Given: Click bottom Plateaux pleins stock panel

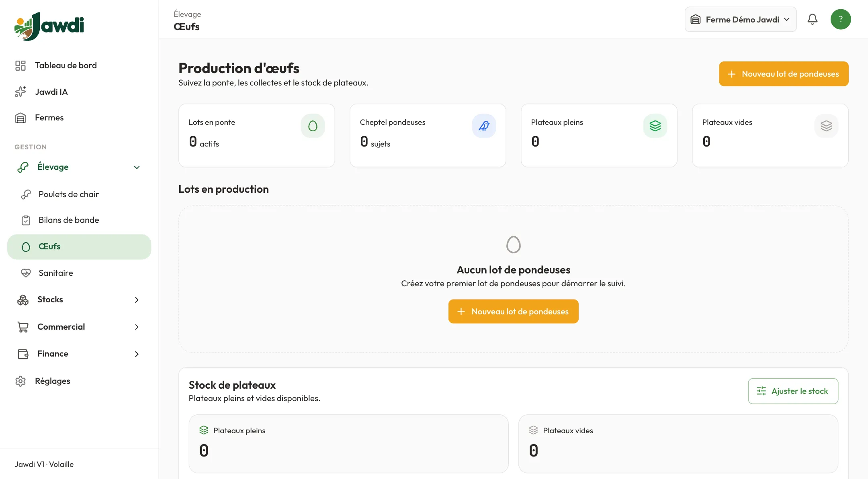Looking at the screenshot, I should (348, 444).
